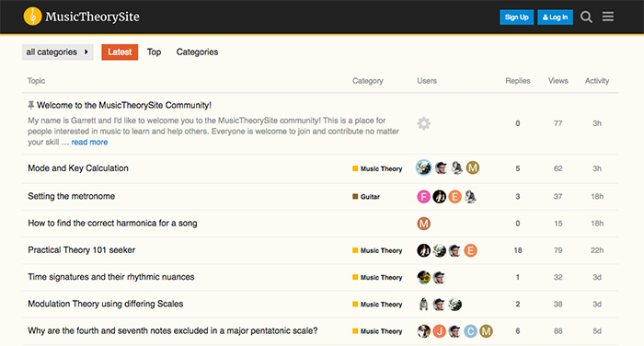Click orange J avatar on pentatonic scale topic

439,331
